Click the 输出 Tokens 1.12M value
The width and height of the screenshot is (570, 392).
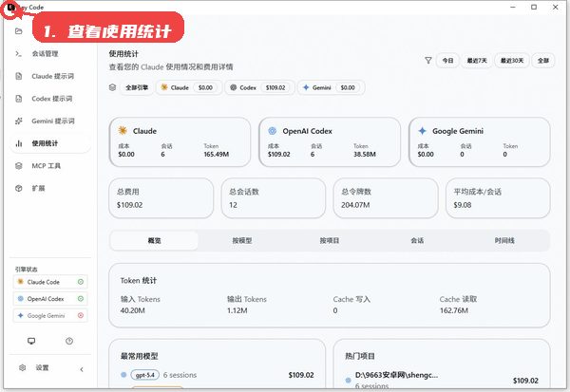(x=237, y=310)
